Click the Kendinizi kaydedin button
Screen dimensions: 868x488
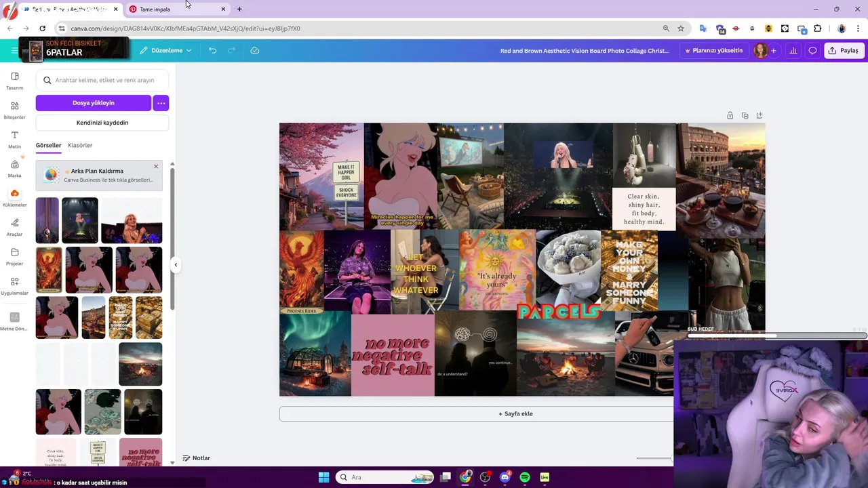(x=102, y=123)
